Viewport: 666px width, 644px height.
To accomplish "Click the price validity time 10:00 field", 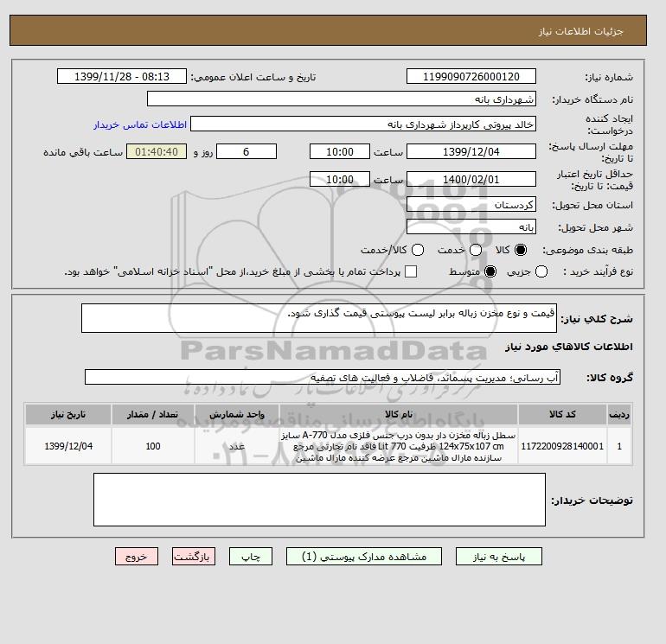I will point(340,179).
